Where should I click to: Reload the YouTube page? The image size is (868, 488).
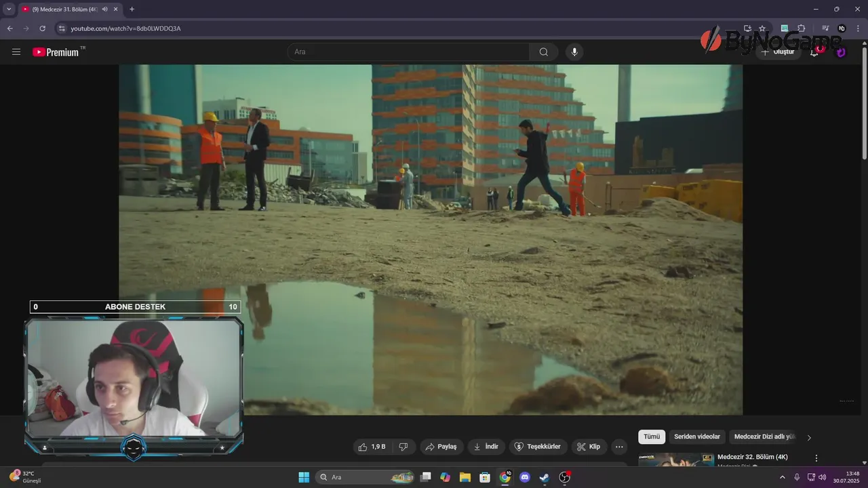tap(42, 28)
